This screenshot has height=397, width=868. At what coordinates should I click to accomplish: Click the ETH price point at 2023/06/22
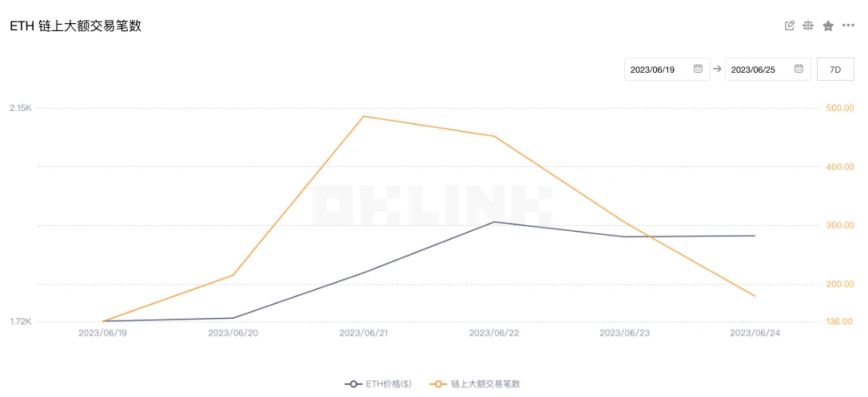point(494,222)
